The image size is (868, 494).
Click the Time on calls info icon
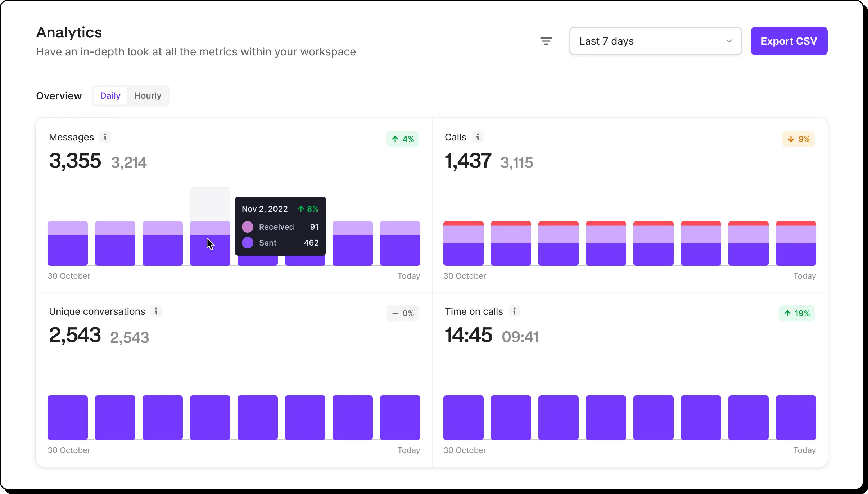pos(514,311)
